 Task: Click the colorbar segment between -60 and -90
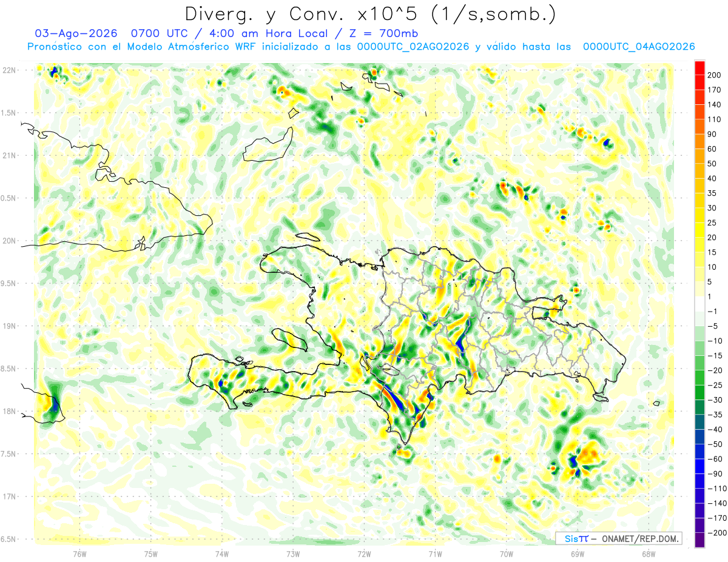coord(699,466)
